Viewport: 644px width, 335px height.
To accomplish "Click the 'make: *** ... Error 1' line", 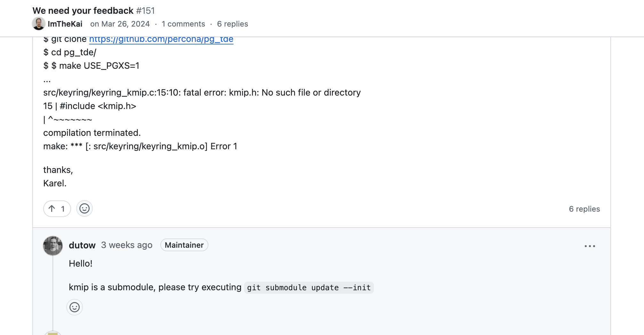I will 140,146.
